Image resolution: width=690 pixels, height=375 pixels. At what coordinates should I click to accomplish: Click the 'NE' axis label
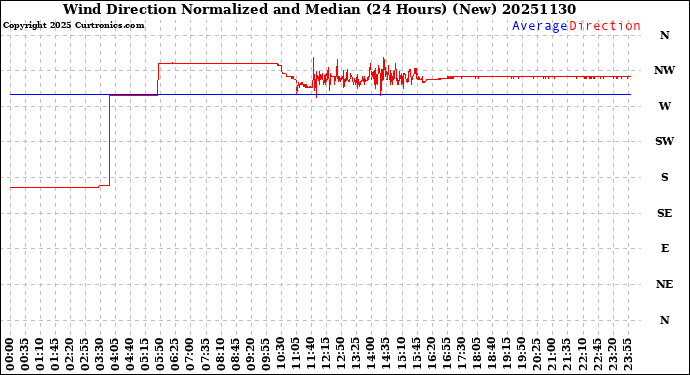[664, 284]
